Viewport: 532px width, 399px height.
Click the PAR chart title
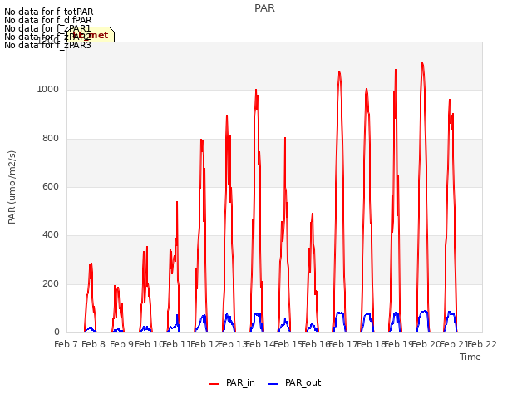pyautogui.click(x=264, y=8)
